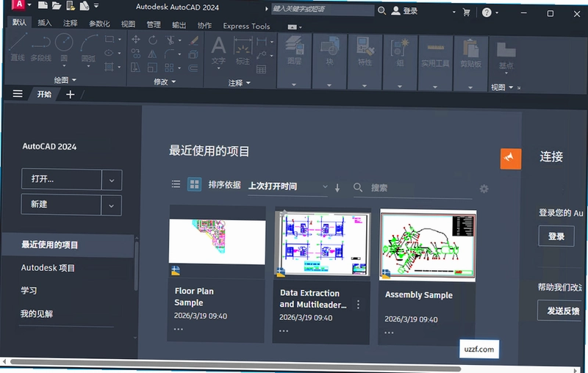Click the search magnifier in title bar
This screenshot has width=588, height=373.
coord(381,10)
